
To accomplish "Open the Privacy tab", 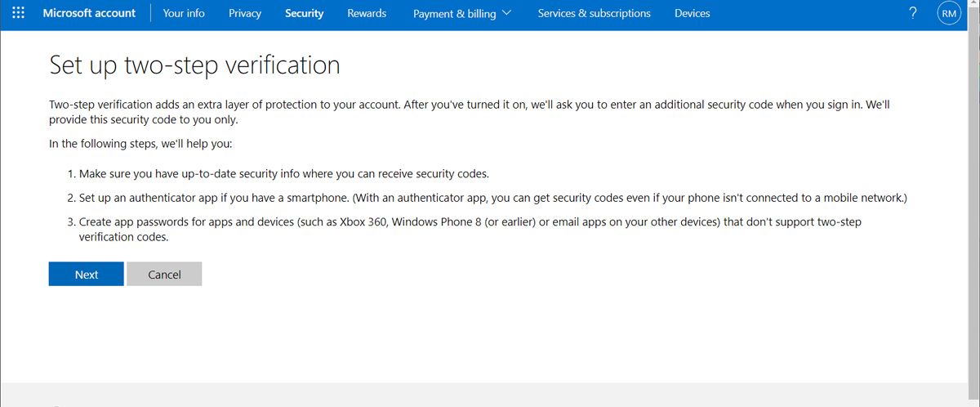I will [245, 13].
